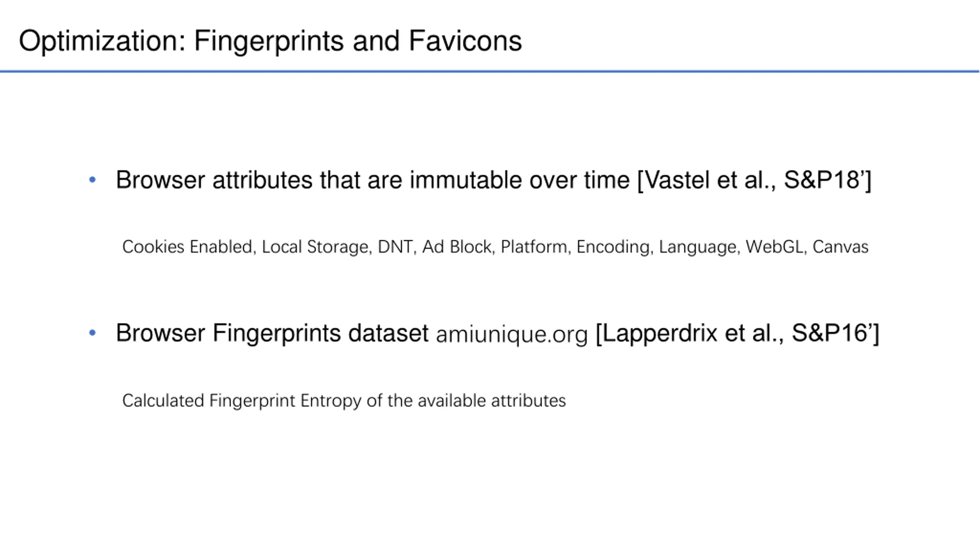980x551 pixels.
Task: Click the Lapperdrix et al. S&P16 citation
Action: 738,333
